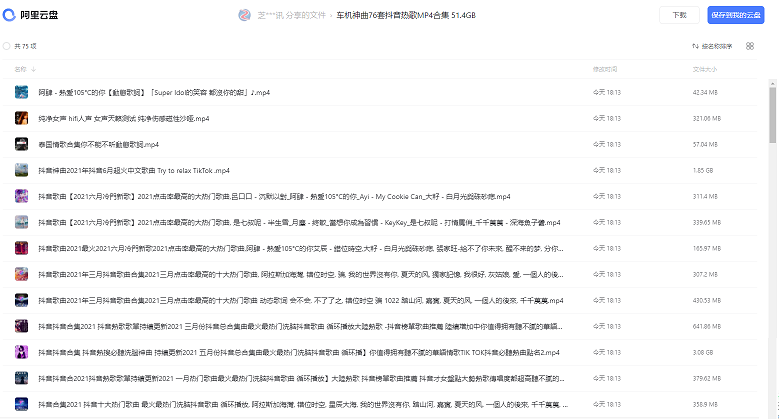Open file 纯净女声 hifi人声 女声天籁测试.mp4

pyautogui.click(x=124, y=118)
